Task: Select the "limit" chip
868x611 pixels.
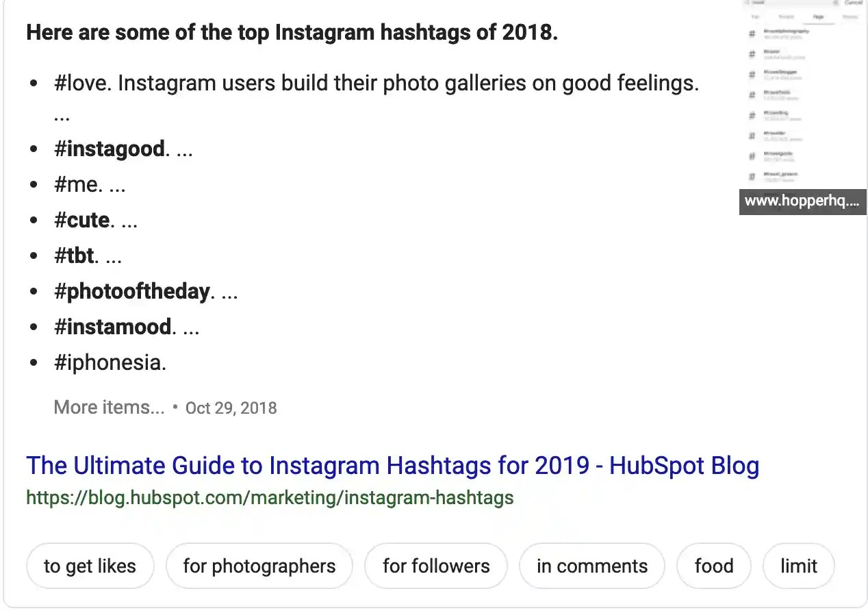Action: (799, 566)
